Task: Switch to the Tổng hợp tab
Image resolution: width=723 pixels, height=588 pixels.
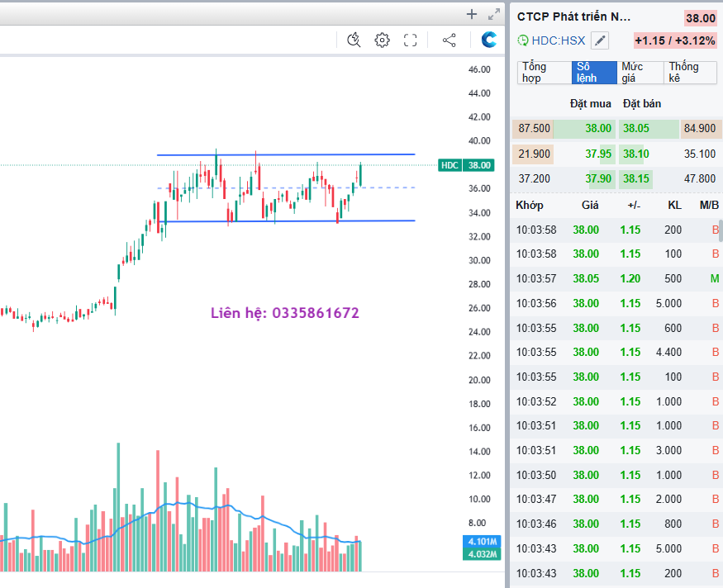Action: pos(543,73)
